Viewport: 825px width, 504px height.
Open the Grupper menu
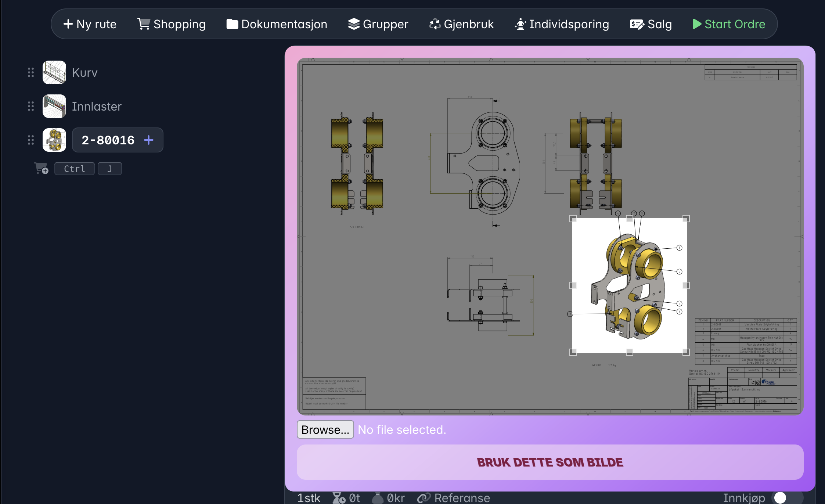point(378,24)
